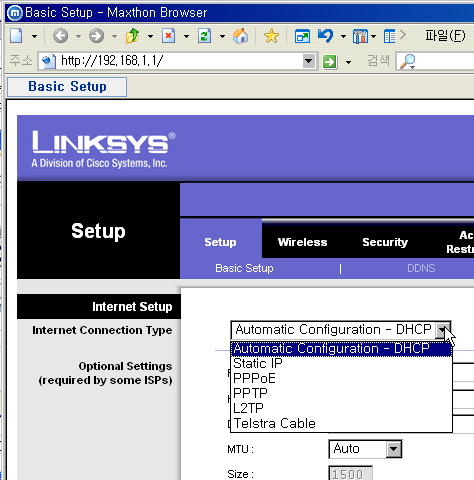Click the Maxthon title bar logo
474x480 pixels.
click(x=15, y=13)
